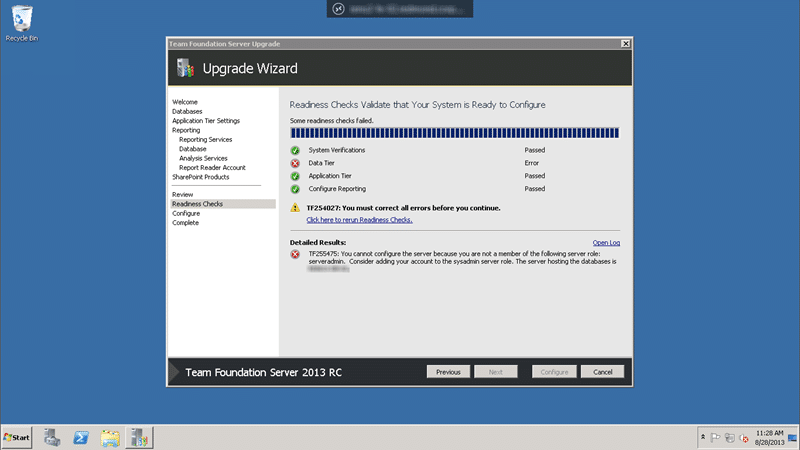The width and height of the screenshot is (800, 450).
Task: Click the Previous button
Action: (x=448, y=372)
